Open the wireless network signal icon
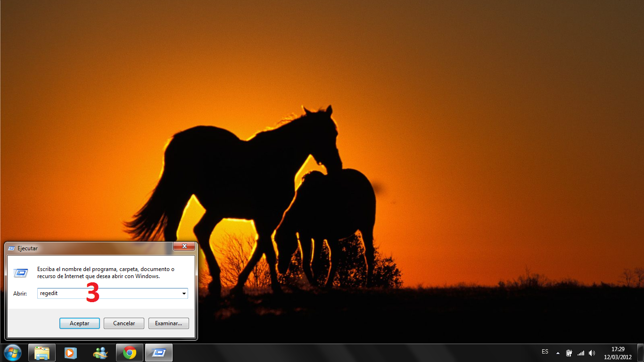 pyautogui.click(x=581, y=353)
